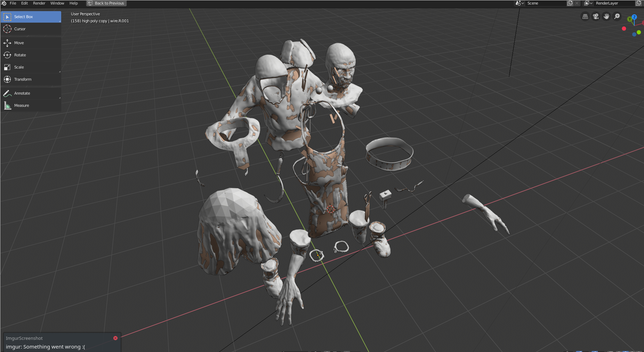Click the blue negative Z gizmo dot
Screen dimensions: 644x352
[634, 34]
